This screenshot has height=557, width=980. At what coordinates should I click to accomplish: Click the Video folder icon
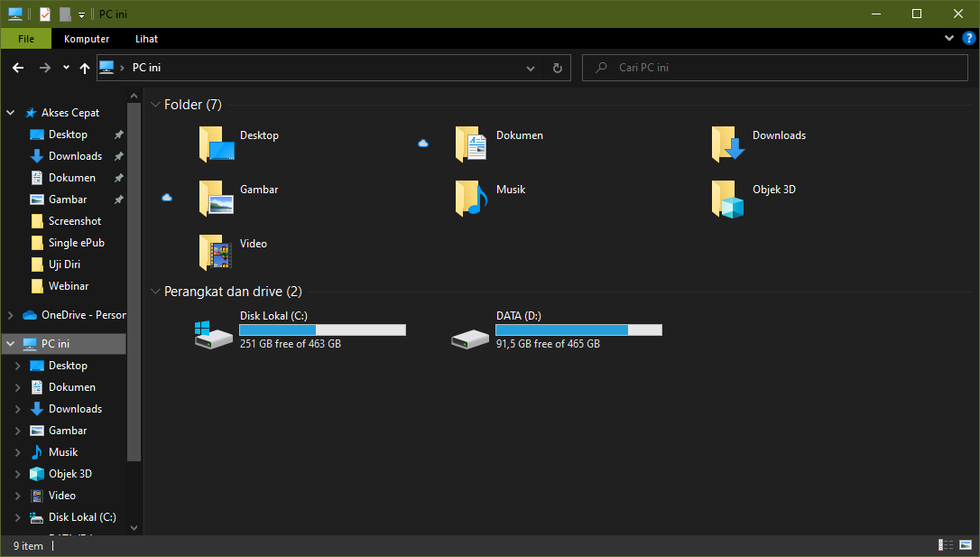tap(215, 253)
